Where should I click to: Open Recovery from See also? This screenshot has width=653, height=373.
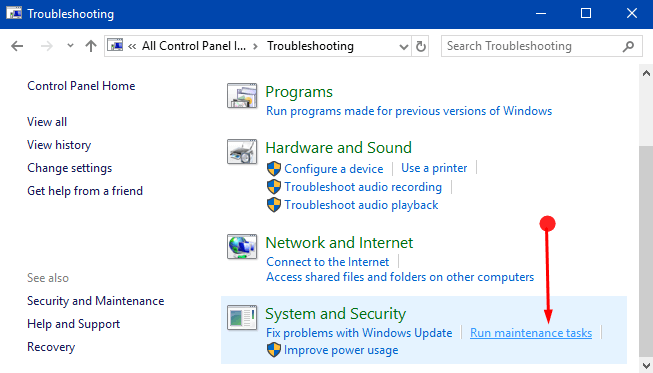click(x=51, y=347)
